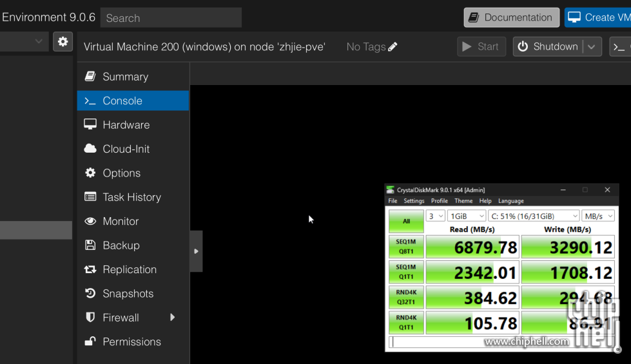Open CrystalDiskMark Settings menu
Screen dimensions: 631x364
tap(414, 201)
